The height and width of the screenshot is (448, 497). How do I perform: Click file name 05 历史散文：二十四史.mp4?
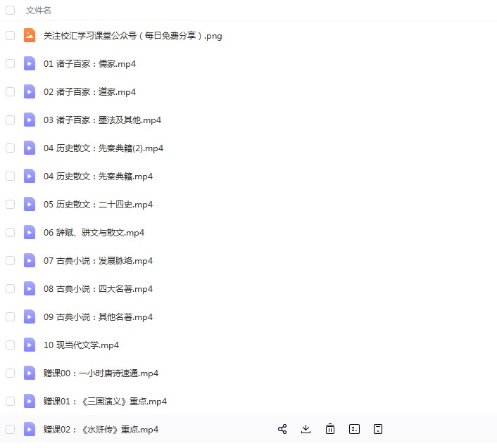tap(99, 204)
